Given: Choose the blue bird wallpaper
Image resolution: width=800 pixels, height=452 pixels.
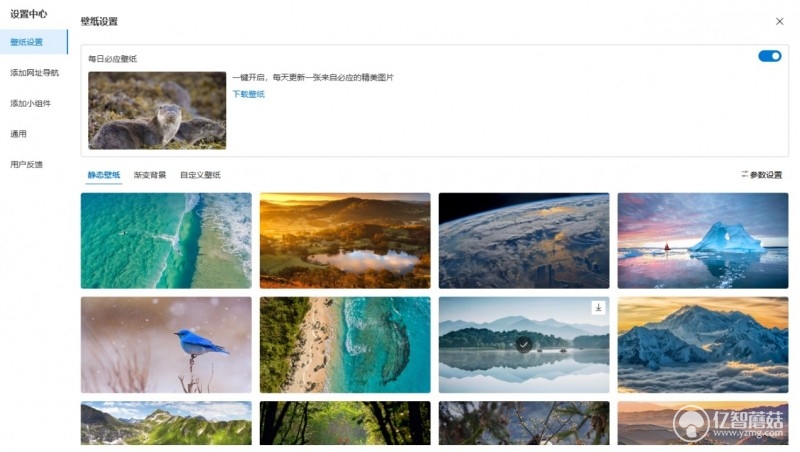Looking at the screenshot, I should tap(166, 345).
